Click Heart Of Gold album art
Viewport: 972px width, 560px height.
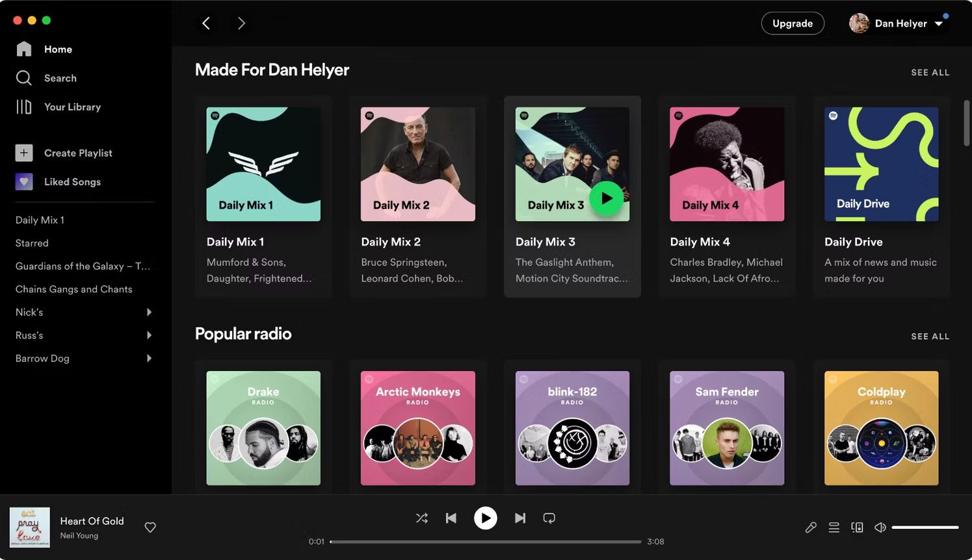tap(30, 528)
